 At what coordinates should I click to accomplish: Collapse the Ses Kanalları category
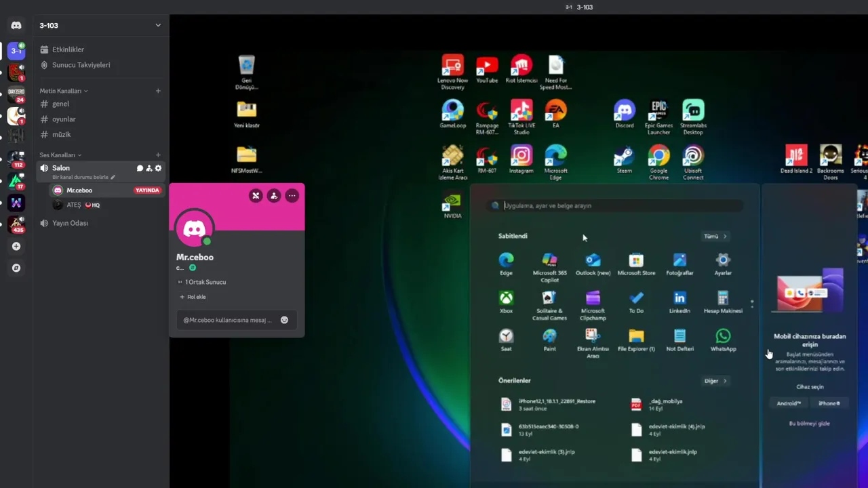[60, 155]
